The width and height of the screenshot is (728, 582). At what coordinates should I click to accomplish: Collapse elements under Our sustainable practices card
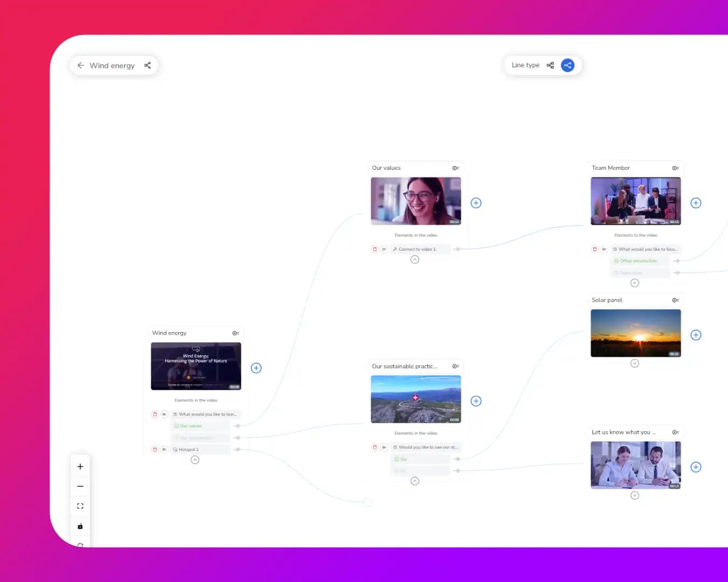pyautogui.click(x=415, y=481)
